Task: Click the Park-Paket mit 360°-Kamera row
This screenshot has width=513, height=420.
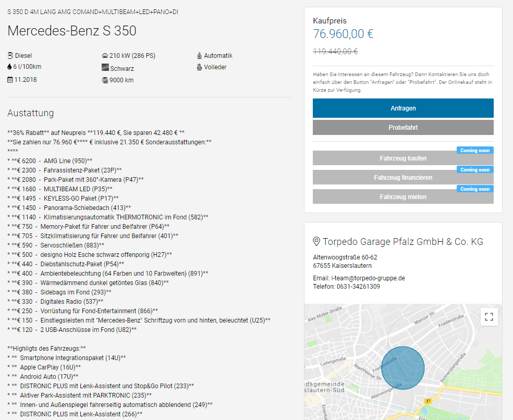Action: pyautogui.click(x=76, y=180)
